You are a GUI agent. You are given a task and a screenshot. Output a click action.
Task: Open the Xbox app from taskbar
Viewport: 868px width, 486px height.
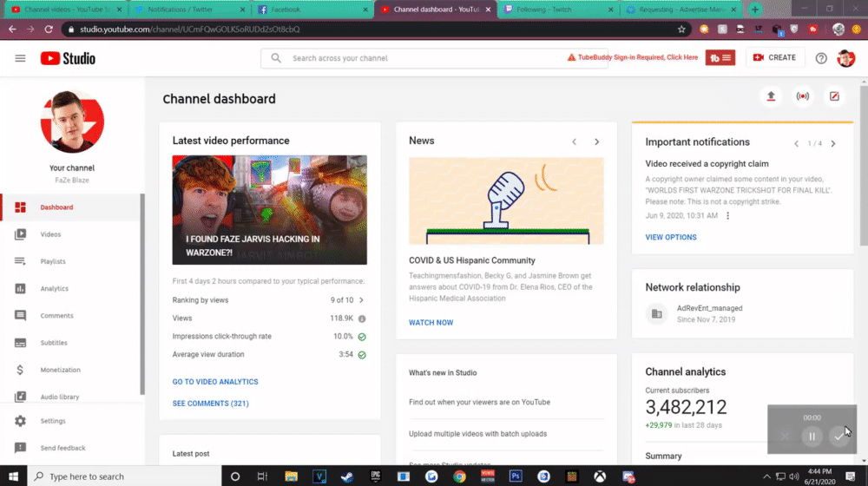tap(600, 476)
